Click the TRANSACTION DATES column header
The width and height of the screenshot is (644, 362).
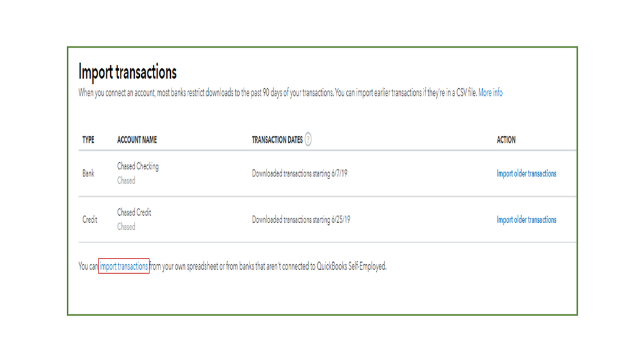(x=277, y=140)
